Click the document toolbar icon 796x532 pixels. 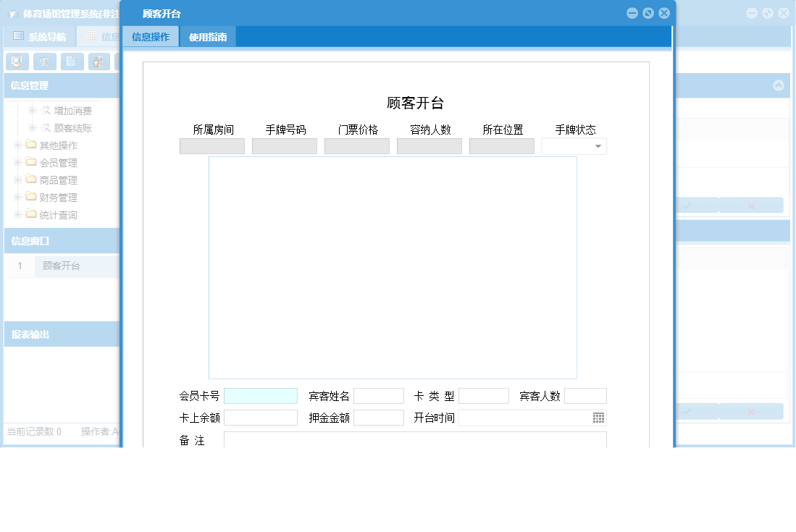point(72,62)
